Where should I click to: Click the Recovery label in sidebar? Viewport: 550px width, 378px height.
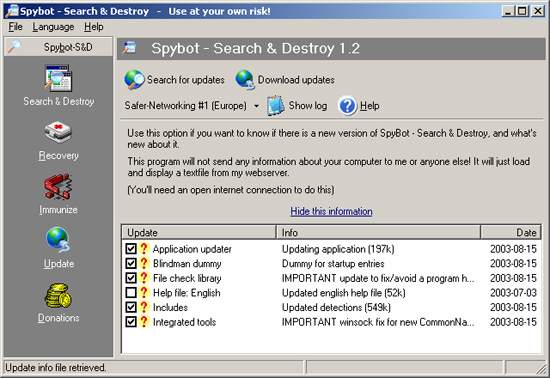[x=58, y=155]
